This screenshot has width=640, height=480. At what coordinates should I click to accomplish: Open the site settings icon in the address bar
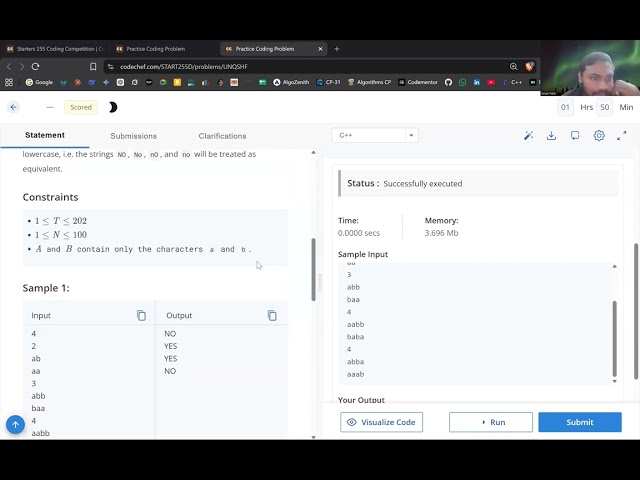coord(111,67)
